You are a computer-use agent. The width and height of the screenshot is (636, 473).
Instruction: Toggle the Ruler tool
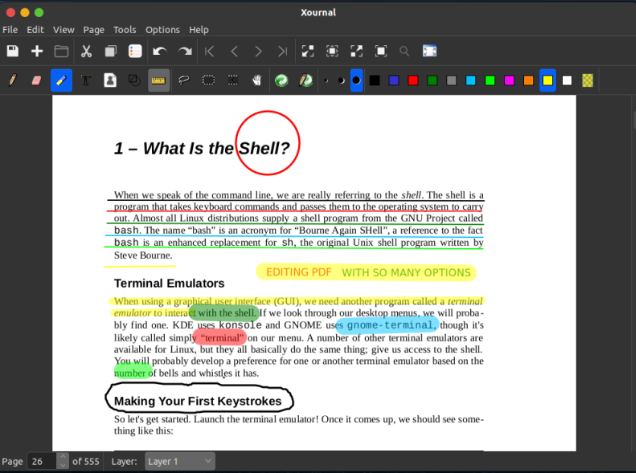tap(158, 80)
